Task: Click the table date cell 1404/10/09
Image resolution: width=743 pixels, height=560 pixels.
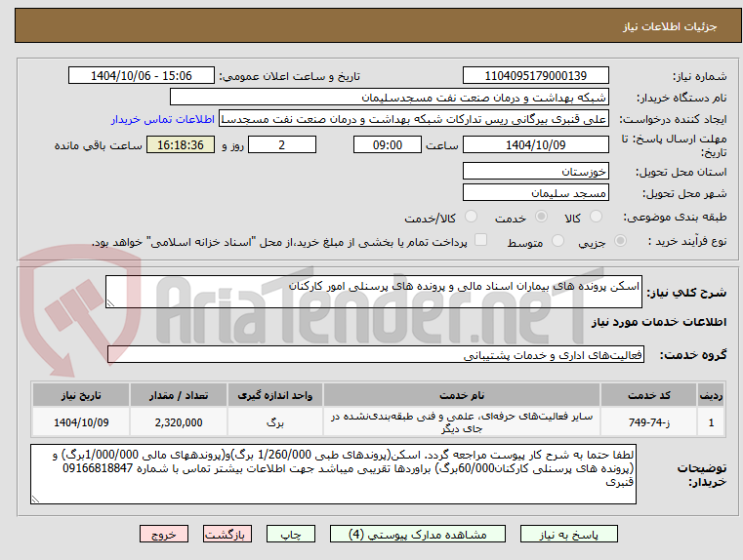Action: click(x=81, y=422)
